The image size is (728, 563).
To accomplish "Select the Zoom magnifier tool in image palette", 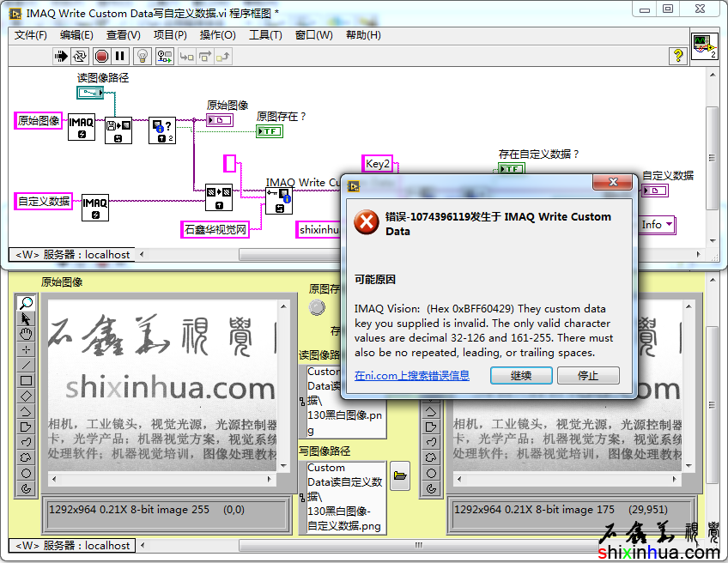I will 27,303.
